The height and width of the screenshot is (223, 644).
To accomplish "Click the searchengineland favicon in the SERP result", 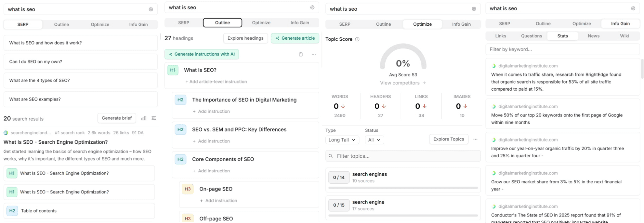I will coord(6,133).
